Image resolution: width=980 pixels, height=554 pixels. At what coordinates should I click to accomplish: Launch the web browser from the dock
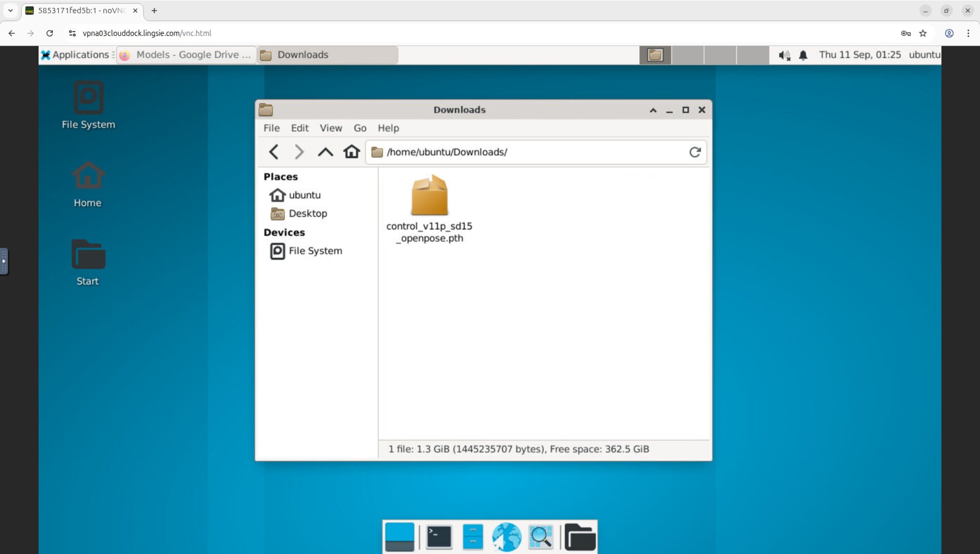click(x=507, y=537)
